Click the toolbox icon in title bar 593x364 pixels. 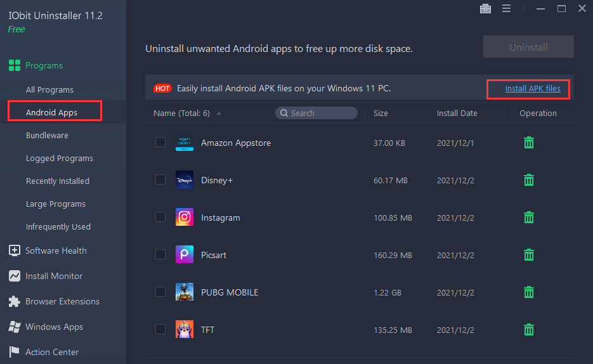pyautogui.click(x=485, y=8)
